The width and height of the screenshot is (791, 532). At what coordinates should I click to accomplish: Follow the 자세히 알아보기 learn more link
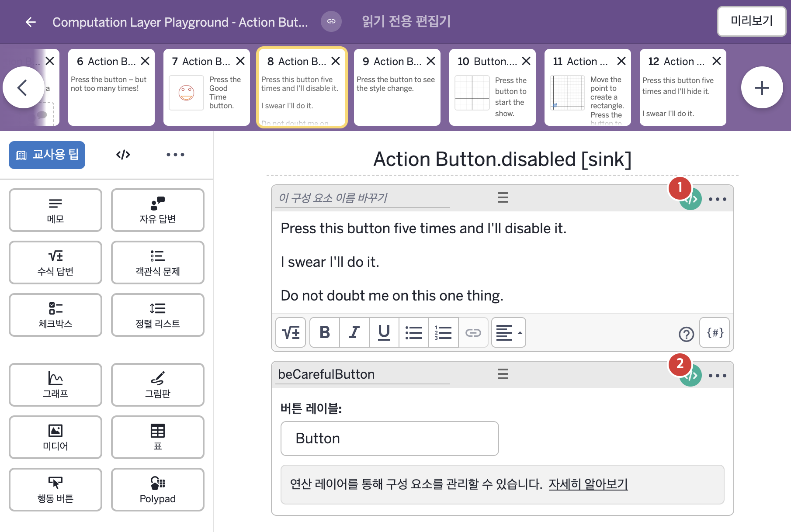tap(588, 484)
